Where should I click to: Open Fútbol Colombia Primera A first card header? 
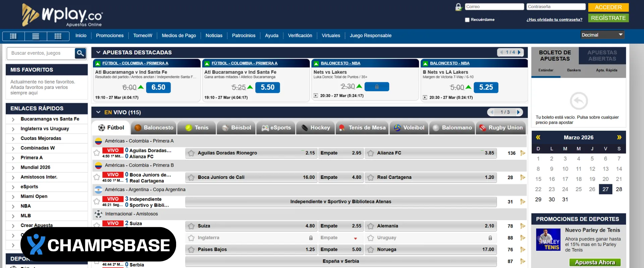[135, 63]
